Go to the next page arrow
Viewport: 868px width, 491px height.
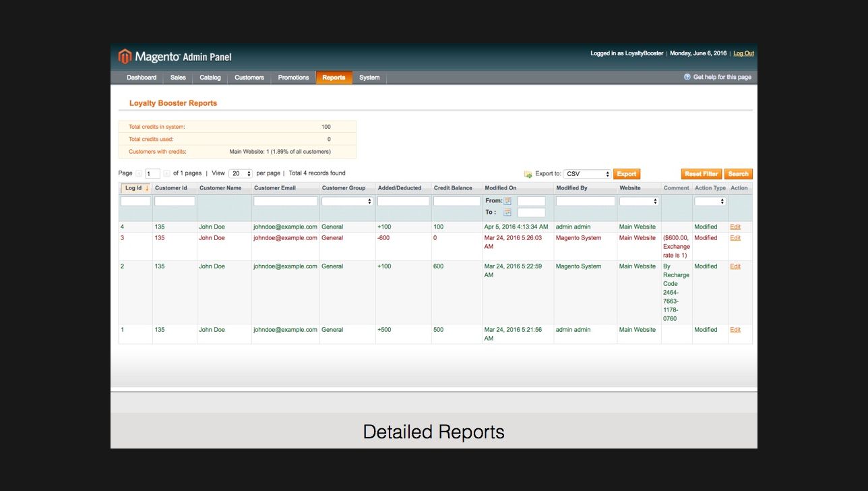166,173
